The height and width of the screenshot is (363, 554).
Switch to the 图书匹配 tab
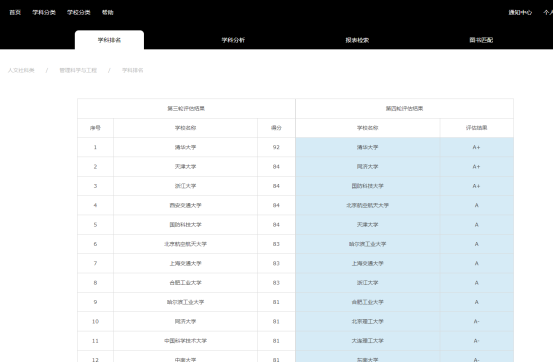click(481, 40)
